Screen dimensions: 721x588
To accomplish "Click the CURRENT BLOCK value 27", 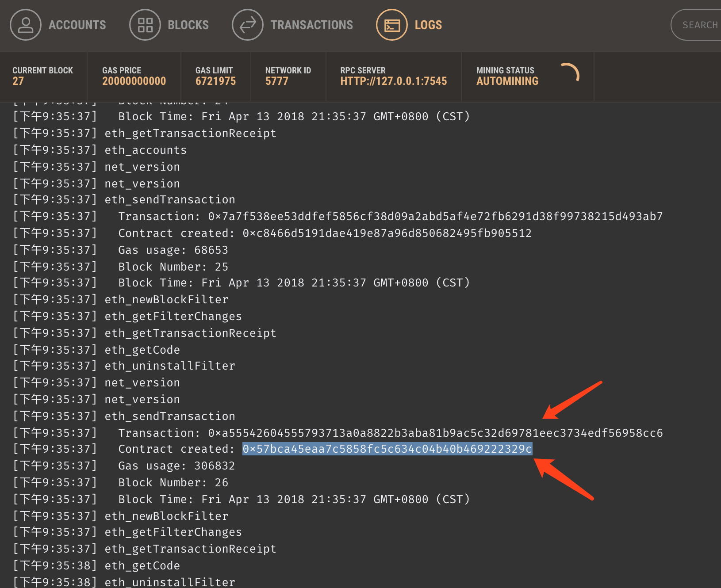I will pyautogui.click(x=18, y=81).
